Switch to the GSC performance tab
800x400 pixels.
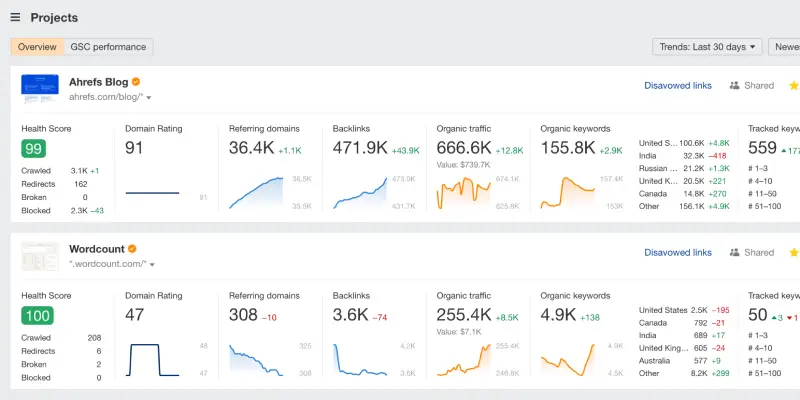pos(108,47)
